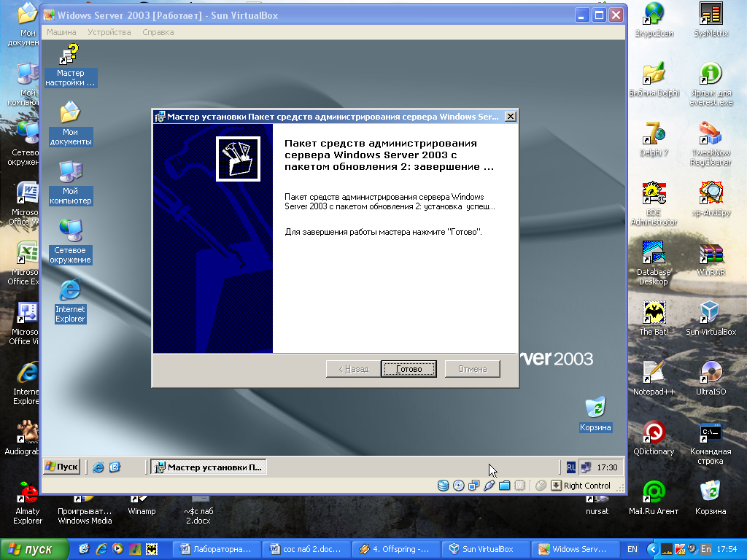
Task: Open the Устройства menu in VirtualBox
Action: point(109,32)
